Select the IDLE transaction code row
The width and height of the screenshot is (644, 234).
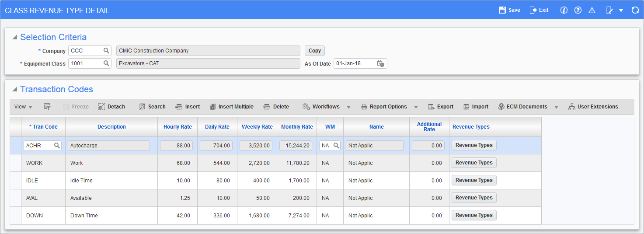[15, 181]
